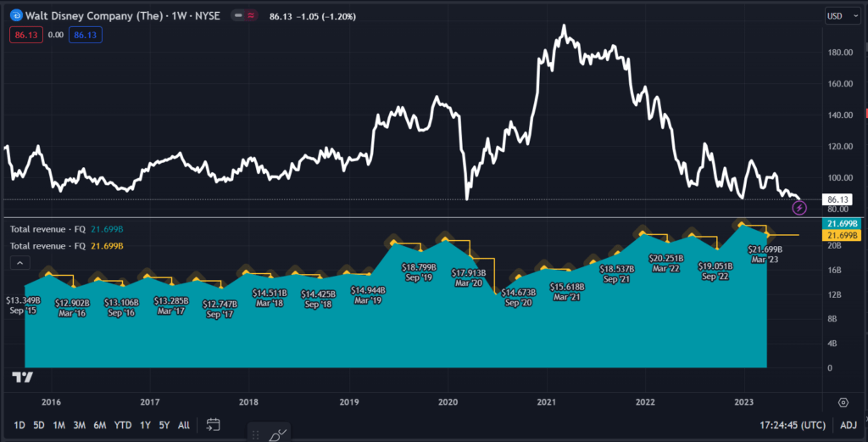Select the 6M time range
This screenshot has height=442, width=868.
pyautogui.click(x=100, y=425)
